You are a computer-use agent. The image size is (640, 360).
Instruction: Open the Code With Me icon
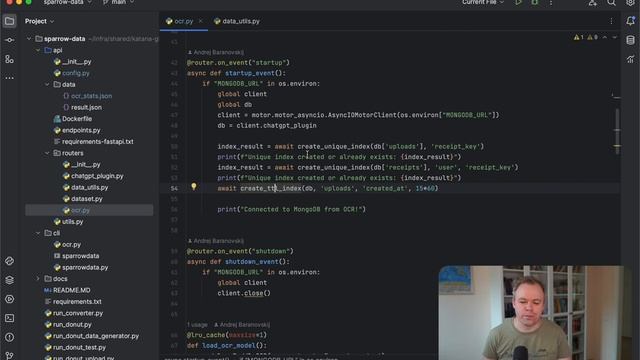click(592, 2)
